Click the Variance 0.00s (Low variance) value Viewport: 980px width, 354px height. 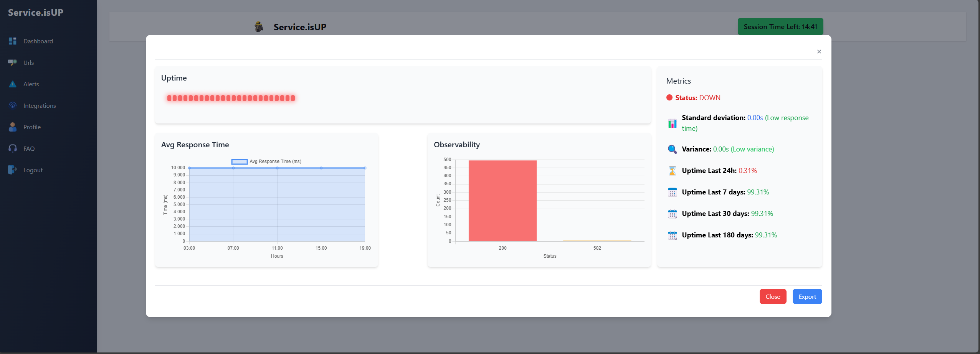(x=744, y=149)
